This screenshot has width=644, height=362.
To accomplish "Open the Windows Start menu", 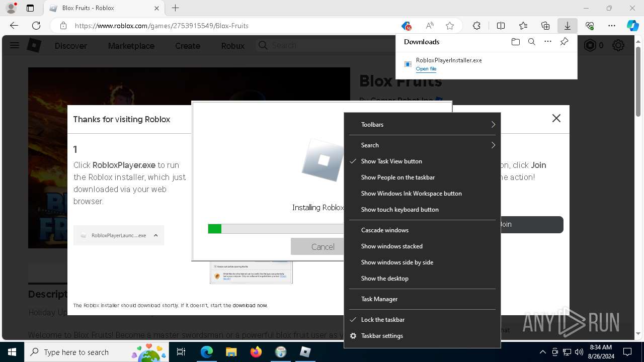I will coord(12,352).
